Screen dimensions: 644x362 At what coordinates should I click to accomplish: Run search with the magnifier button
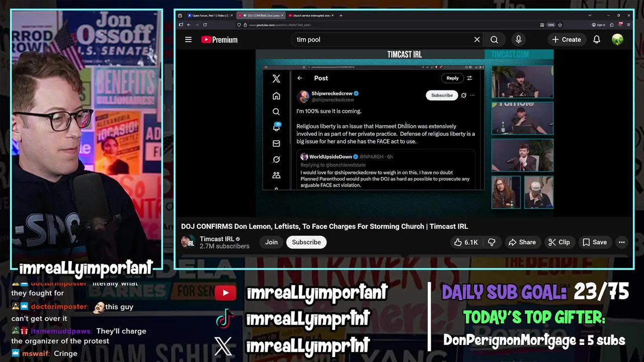click(494, 40)
